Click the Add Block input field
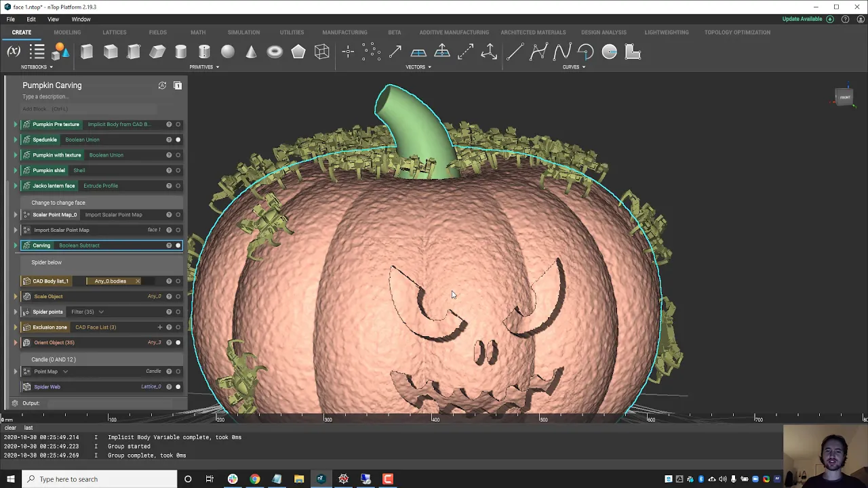Viewport: 868px width, 488px height. 88,109
